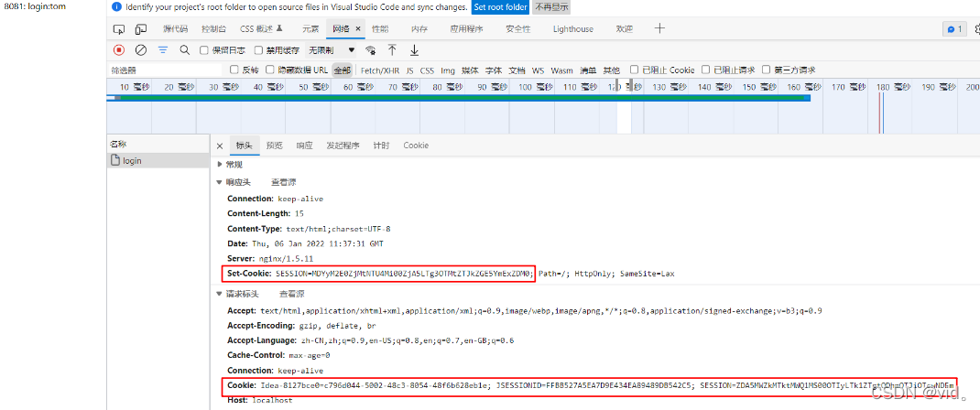This screenshot has height=410, width=980.
Task: Open the Lighthouse tab
Action: (573, 29)
